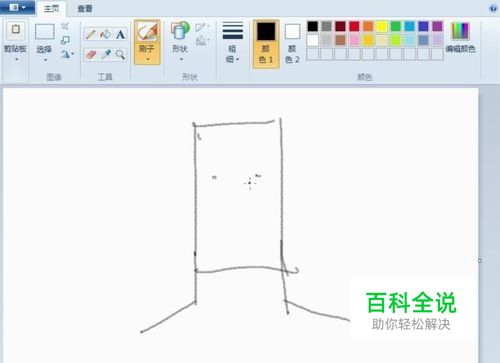500x363 pixels.
Task: Expand the Shapes dropdown arrow
Action: (181, 60)
